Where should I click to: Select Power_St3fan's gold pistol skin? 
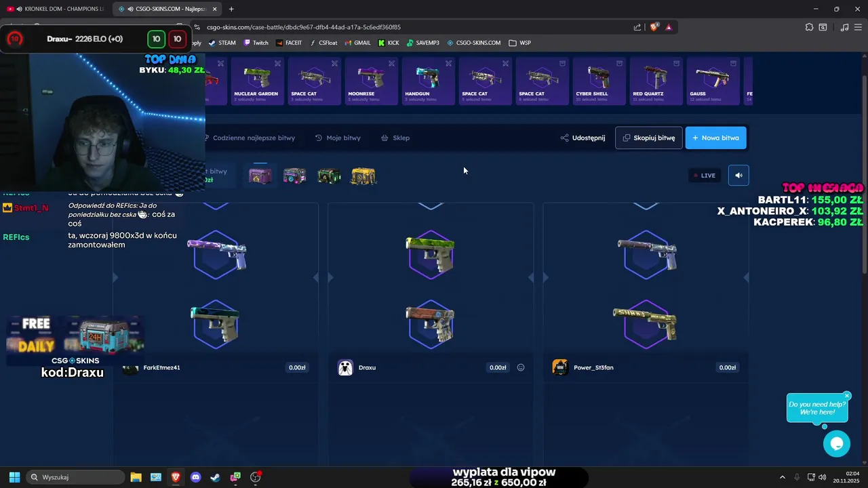coord(645,324)
